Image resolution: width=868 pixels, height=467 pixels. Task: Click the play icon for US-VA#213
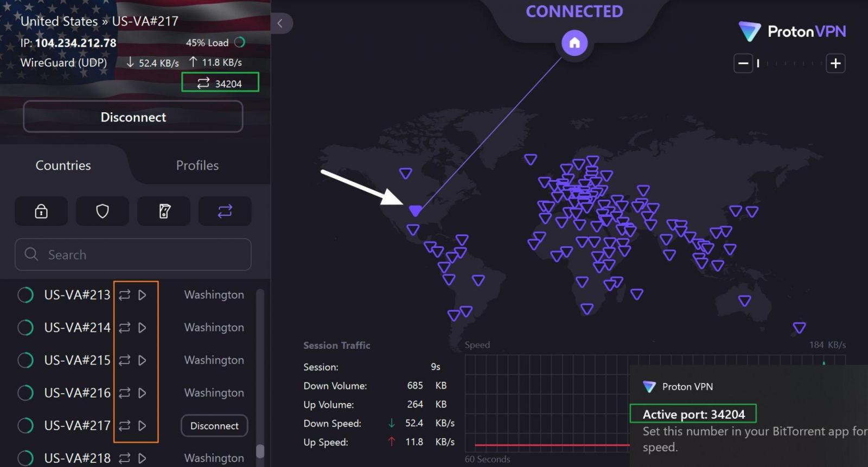[142, 295]
